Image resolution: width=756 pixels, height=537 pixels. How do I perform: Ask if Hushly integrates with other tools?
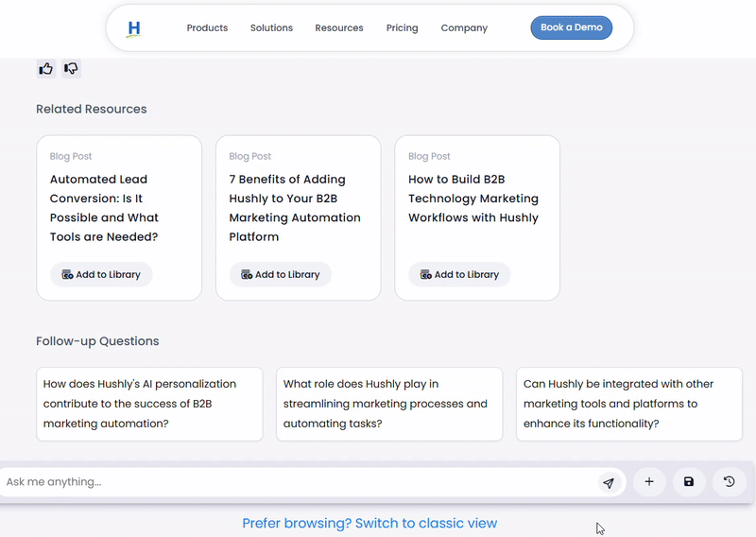click(x=629, y=404)
